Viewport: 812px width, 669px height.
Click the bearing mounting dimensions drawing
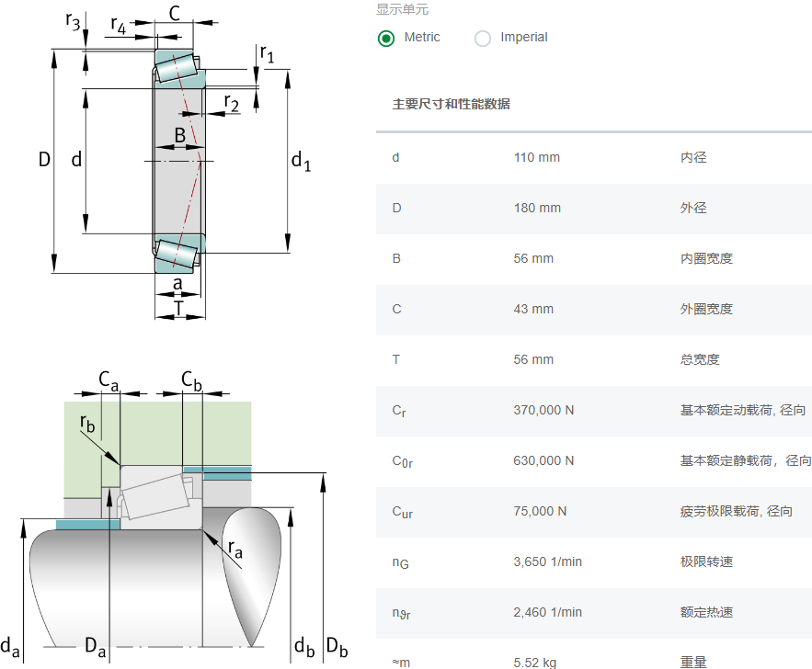[x=174, y=516]
